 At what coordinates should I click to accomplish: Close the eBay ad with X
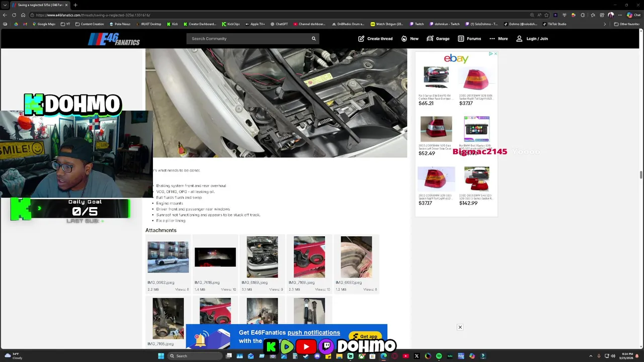point(495,54)
